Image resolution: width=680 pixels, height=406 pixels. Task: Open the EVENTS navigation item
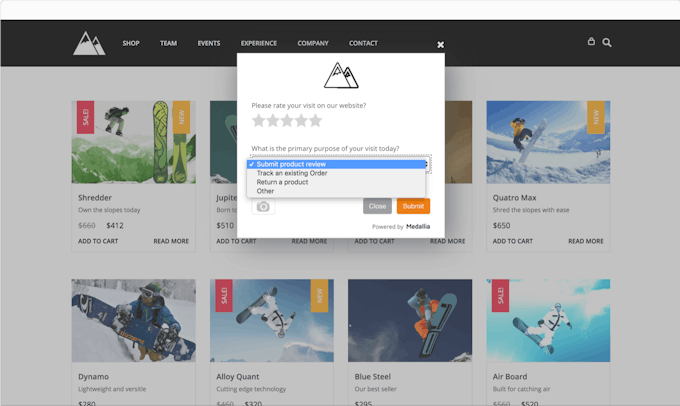[209, 43]
